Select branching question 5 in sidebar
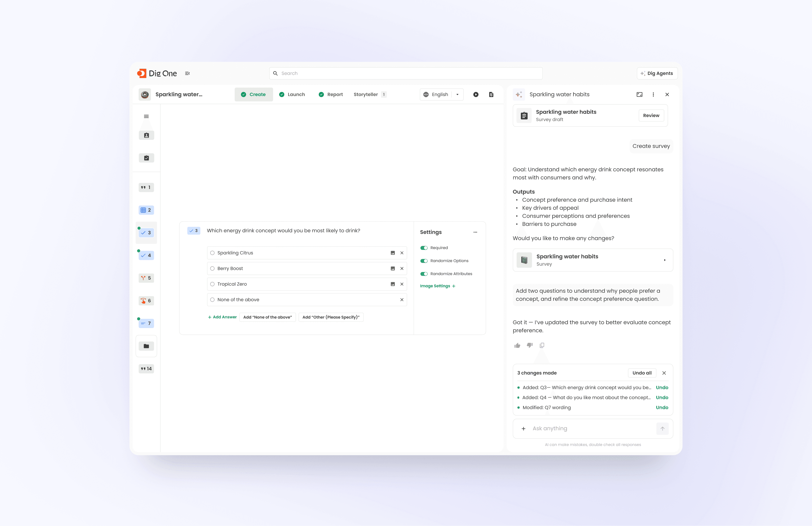Viewport: 812px width, 526px height. (146, 278)
